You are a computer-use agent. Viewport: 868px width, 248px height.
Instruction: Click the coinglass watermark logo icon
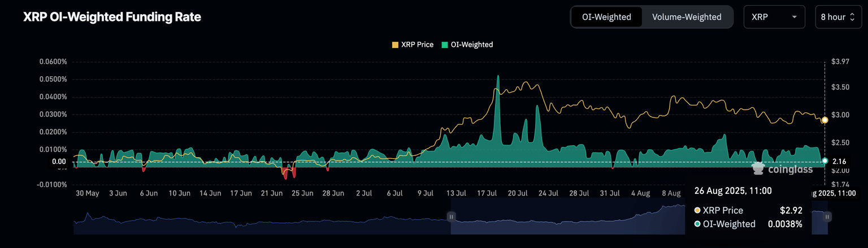[758, 168]
